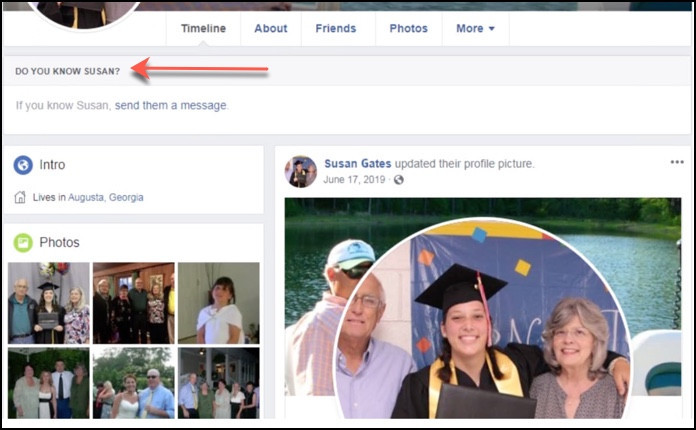Open thumbnail of group outside building columns

[219, 383]
